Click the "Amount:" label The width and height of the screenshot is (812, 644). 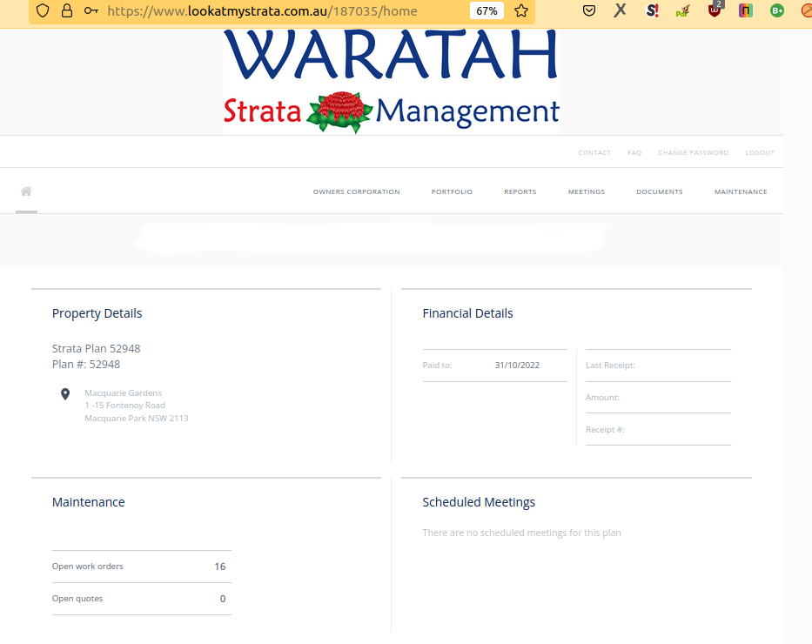(602, 398)
